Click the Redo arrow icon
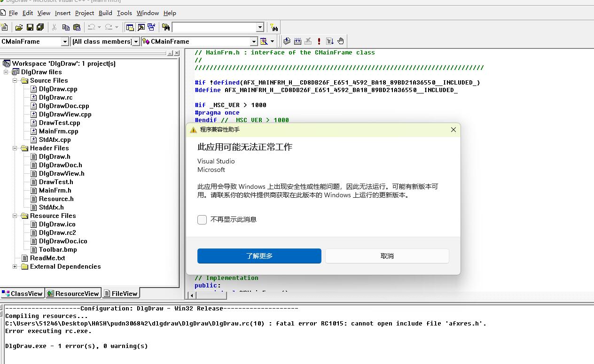Screen dimensions: 594x364 [109, 27]
